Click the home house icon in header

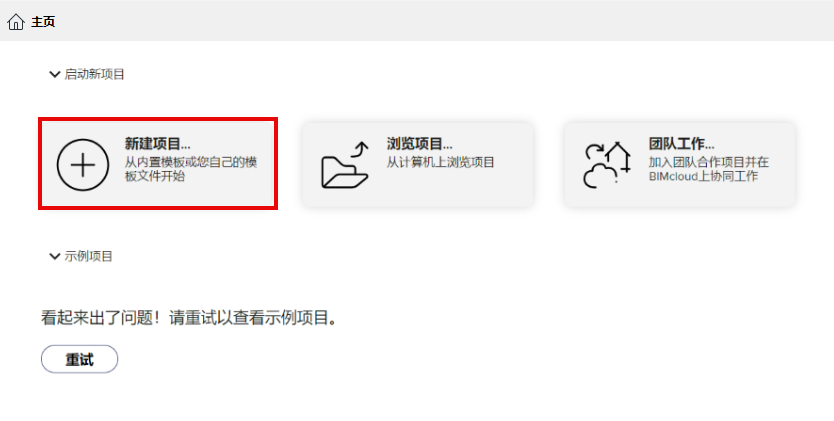coord(16,22)
